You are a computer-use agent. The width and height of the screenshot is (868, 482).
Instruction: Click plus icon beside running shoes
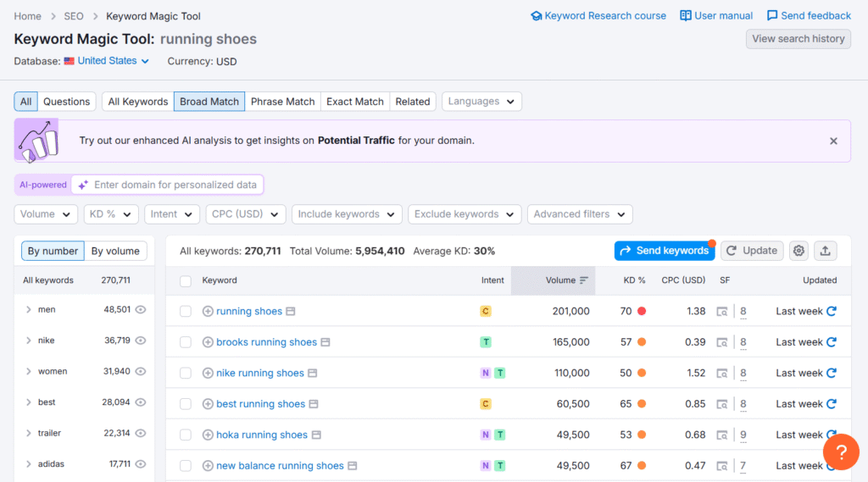208,312
